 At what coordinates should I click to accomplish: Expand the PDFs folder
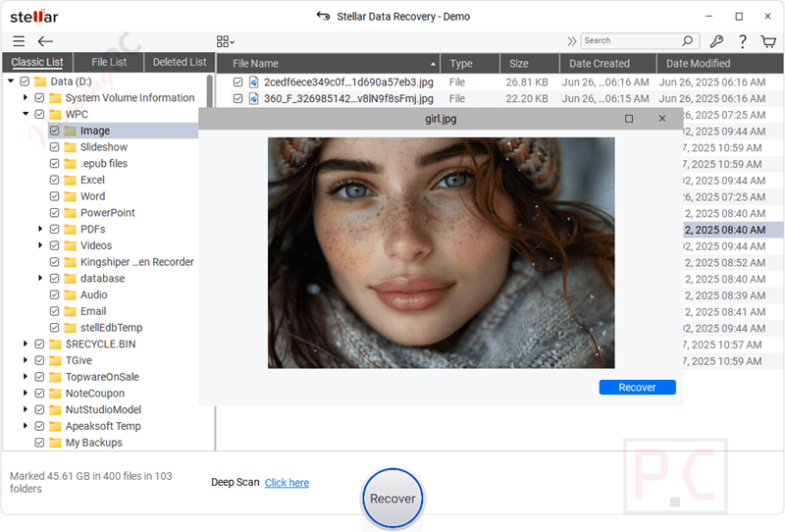click(x=40, y=229)
